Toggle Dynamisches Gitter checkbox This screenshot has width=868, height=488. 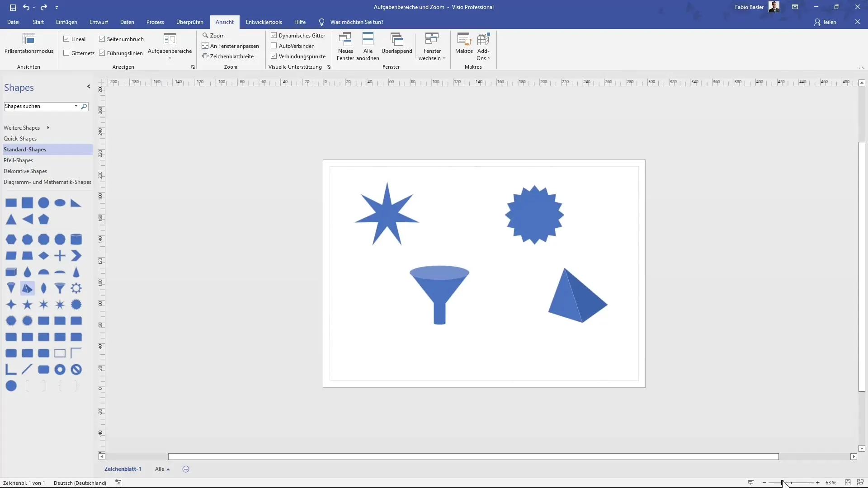click(274, 35)
